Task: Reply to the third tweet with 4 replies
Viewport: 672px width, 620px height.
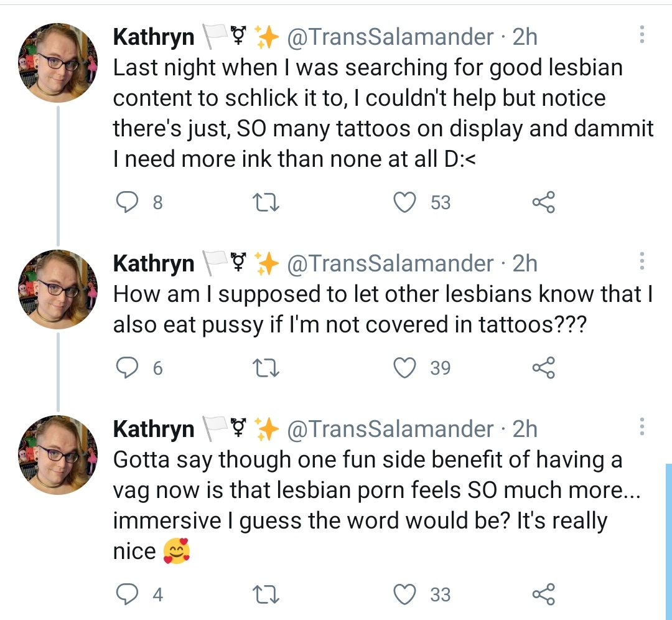Action: [128, 594]
